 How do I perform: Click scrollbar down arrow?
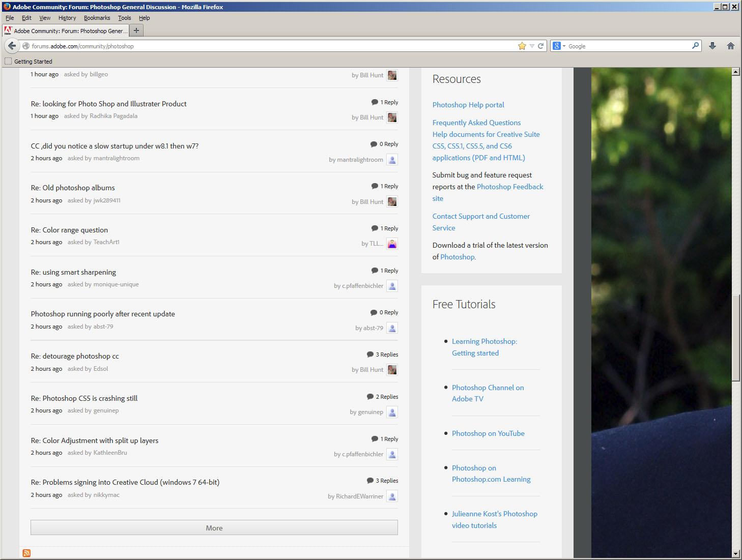(x=735, y=553)
